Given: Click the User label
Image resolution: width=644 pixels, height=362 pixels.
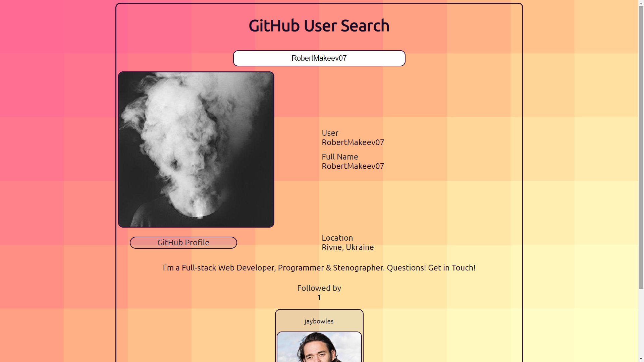Looking at the screenshot, I should [x=330, y=133].
